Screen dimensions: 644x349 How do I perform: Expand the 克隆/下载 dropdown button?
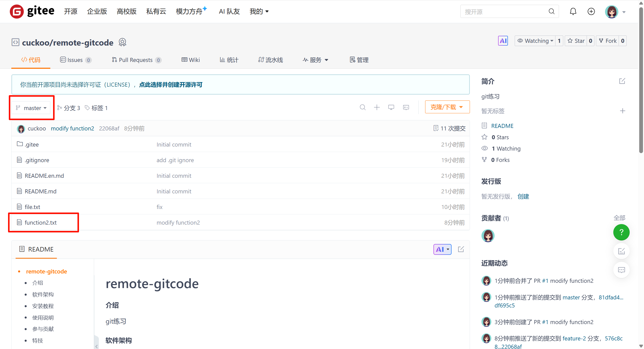pos(447,107)
